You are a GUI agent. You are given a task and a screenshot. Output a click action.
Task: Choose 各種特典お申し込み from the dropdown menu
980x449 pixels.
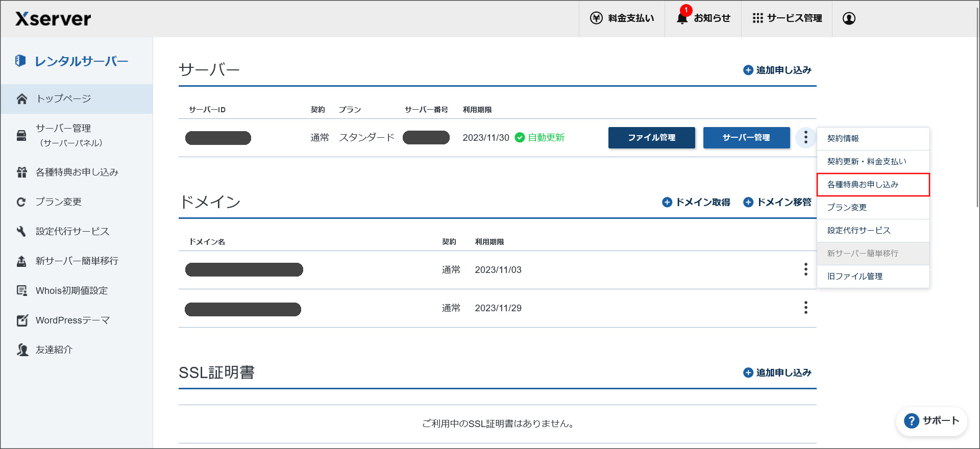click(873, 185)
